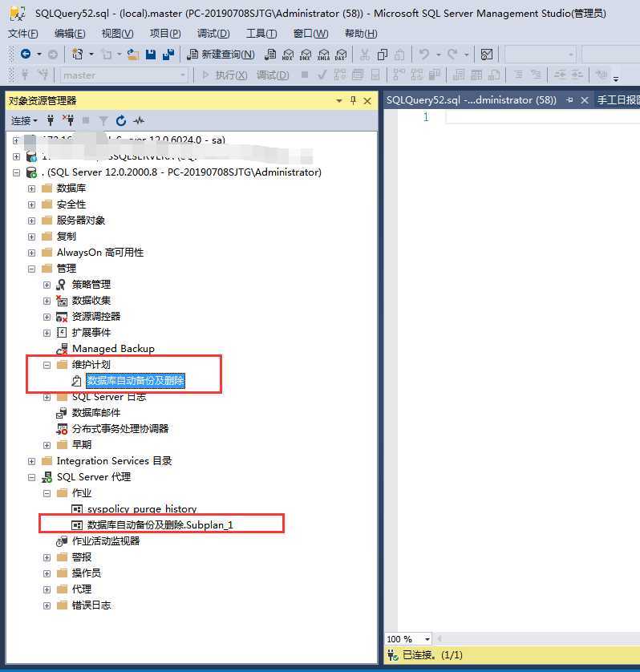The height and width of the screenshot is (672, 640).
Task: Click the Execute button
Action: [225, 75]
